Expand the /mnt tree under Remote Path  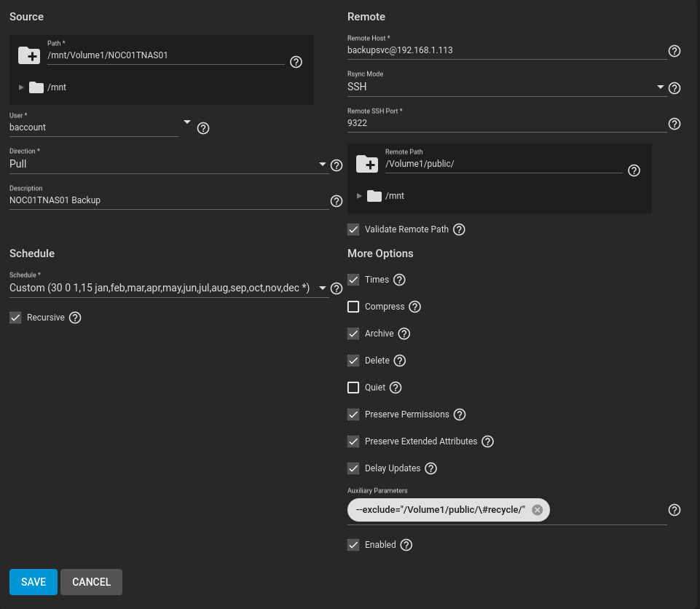pos(358,195)
